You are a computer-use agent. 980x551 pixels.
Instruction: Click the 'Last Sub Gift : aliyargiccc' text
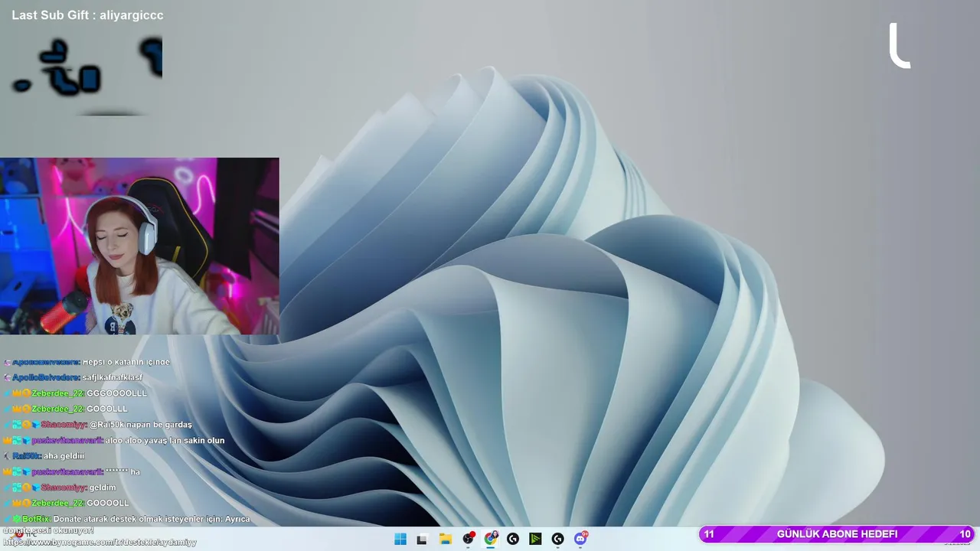click(87, 15)
